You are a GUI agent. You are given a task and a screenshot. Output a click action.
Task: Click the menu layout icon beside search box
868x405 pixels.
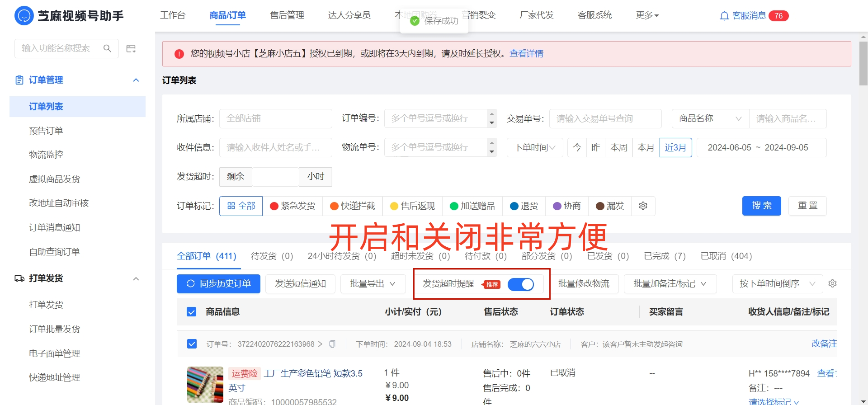pos(131,48)
